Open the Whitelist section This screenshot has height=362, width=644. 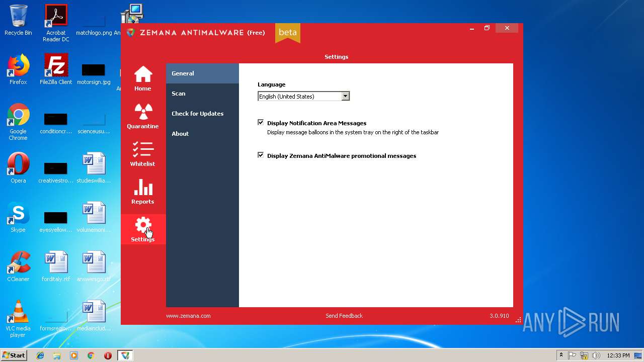pos(143,155)
